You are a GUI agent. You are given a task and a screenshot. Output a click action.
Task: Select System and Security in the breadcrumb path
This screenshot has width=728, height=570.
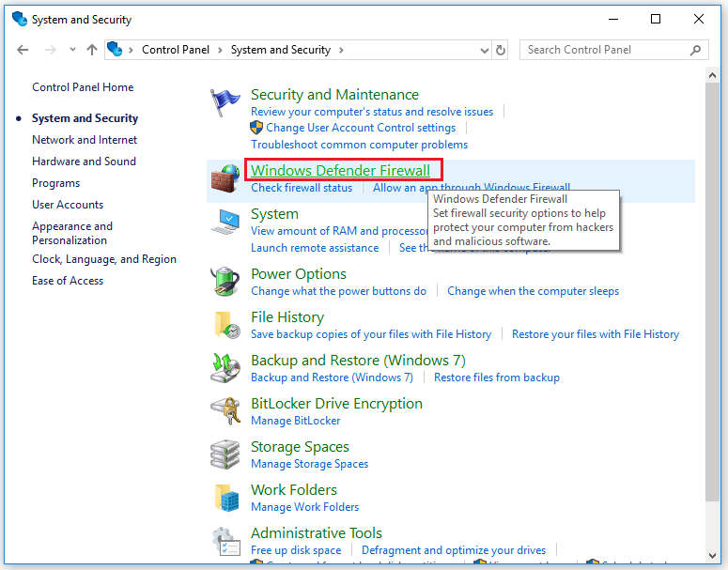[281, 50]
